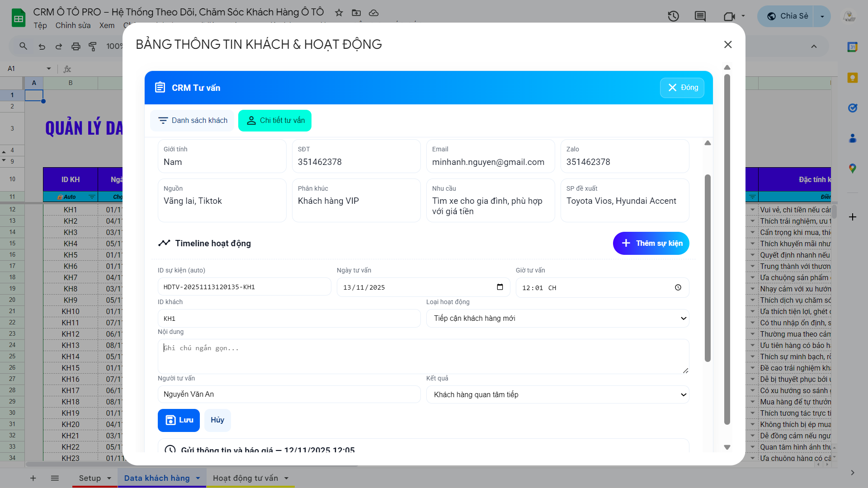
Task: Open Google Tasks sidebar icon
Action: [x=852, y=108]
